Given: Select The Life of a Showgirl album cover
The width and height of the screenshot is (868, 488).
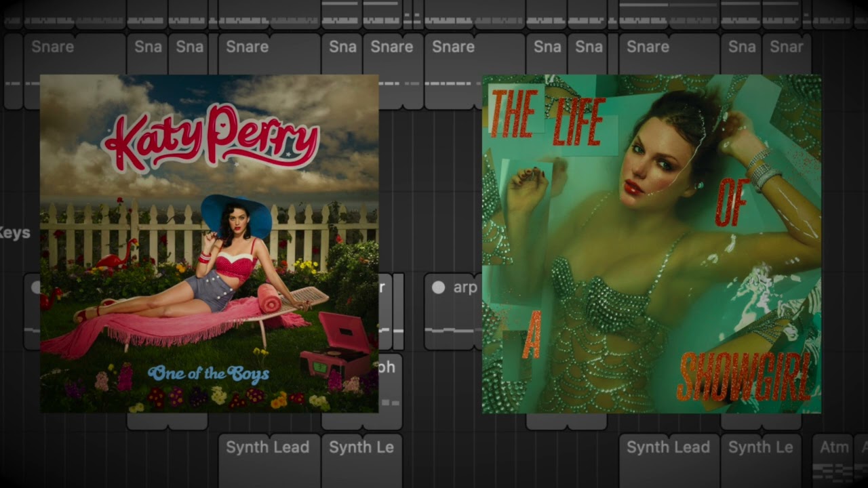Looking at the screenshot, I should pyautogui.click(x=652, y=243).
